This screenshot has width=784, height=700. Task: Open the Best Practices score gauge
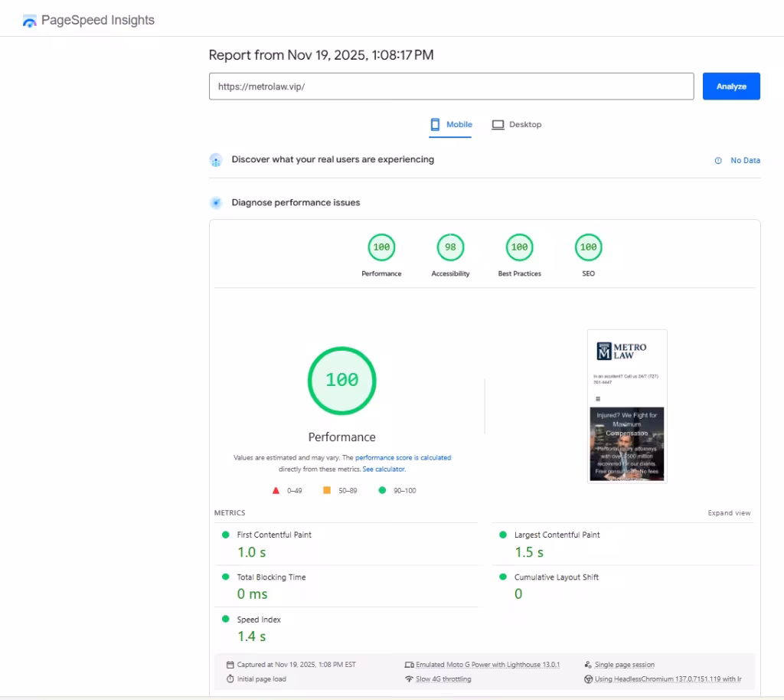pyautogui.click(x=519, y=247)
